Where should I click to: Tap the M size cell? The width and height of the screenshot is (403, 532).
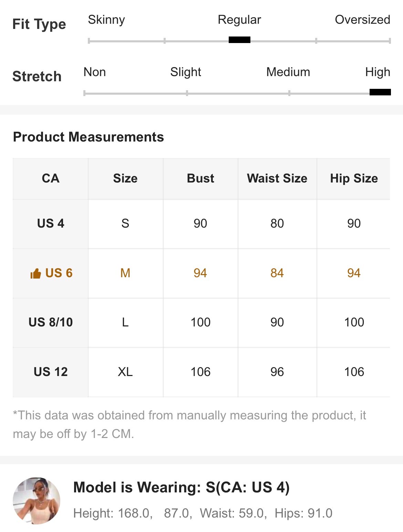point(125,273)
